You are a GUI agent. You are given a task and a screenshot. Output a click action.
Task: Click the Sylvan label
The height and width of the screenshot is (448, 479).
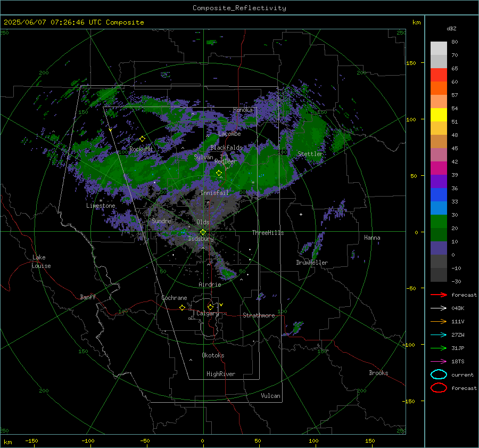(x=203, y=157)
